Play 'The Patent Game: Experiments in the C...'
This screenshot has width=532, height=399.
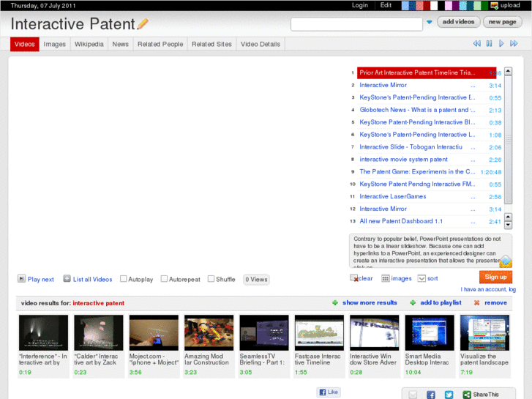(416, 172)
